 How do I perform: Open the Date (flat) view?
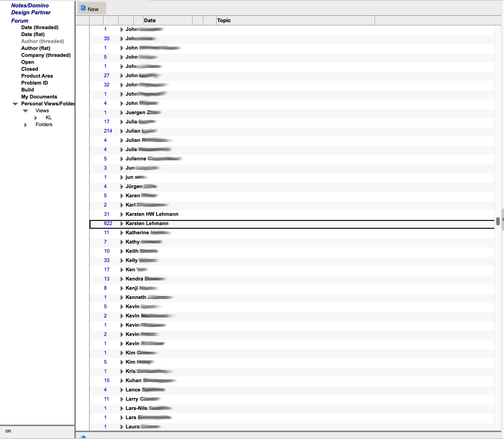(x=33, y=34)
